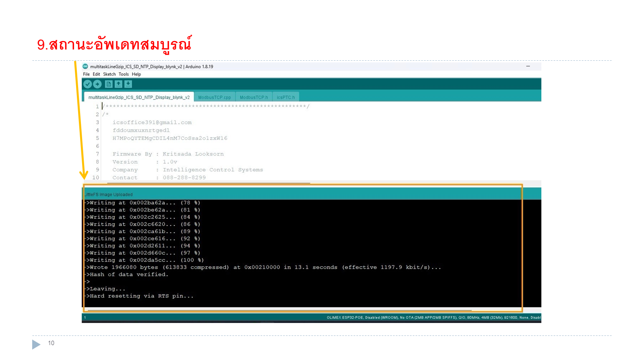Click console line 'Writing at 0x002d660c... (97 %)'

coord(143,253)
